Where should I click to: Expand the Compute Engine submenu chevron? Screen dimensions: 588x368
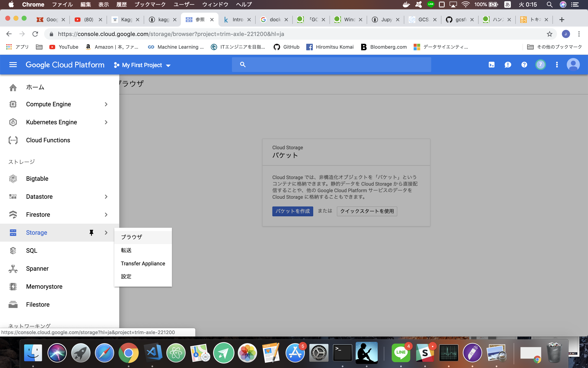[106, 104]
